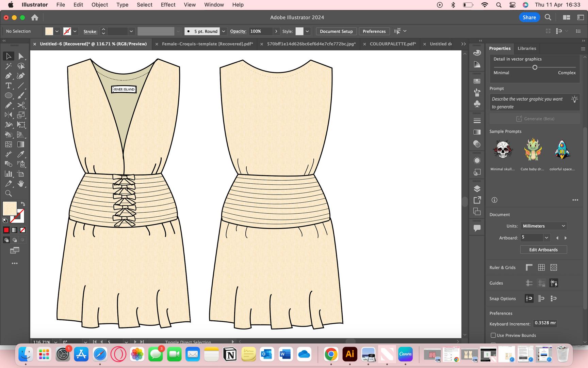The image size is (588, 368).
Task: Expand the Opacity dropdown arrow
Action: coord(276,31)
